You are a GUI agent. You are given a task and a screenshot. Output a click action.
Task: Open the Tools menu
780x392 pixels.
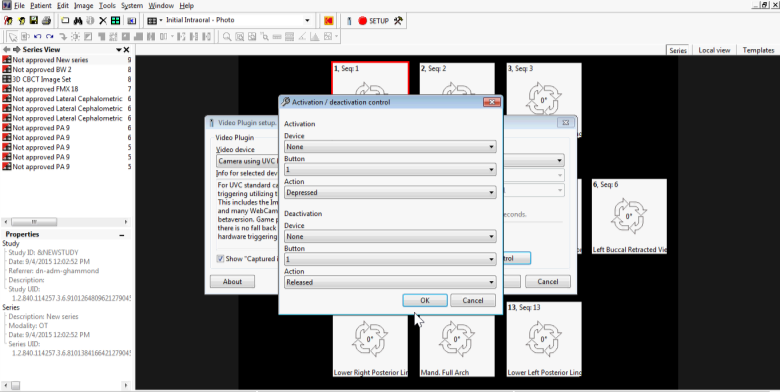coord(107,5)
